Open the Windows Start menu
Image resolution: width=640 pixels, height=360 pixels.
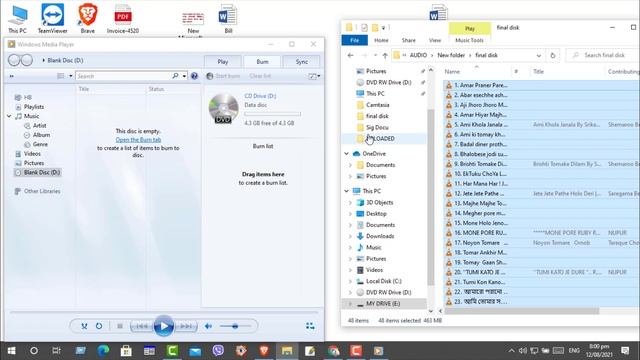click(11, 351)
